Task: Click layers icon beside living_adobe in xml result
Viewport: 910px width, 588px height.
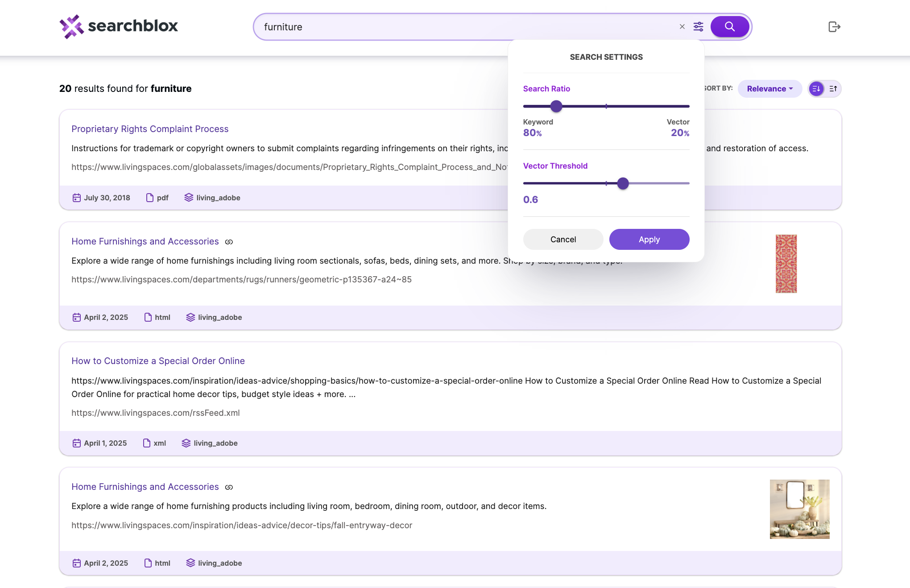Action: pyautogui.click(x=186, y=443)
